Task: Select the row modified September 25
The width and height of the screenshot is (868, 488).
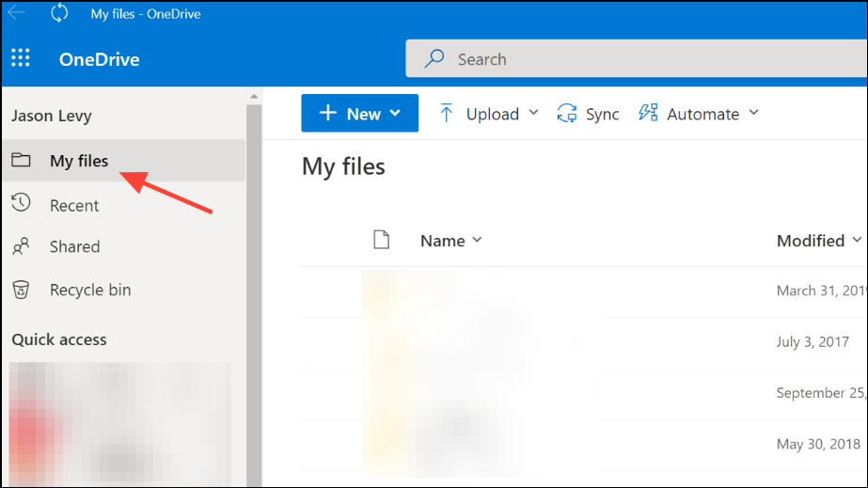Action: coord(584,393)
